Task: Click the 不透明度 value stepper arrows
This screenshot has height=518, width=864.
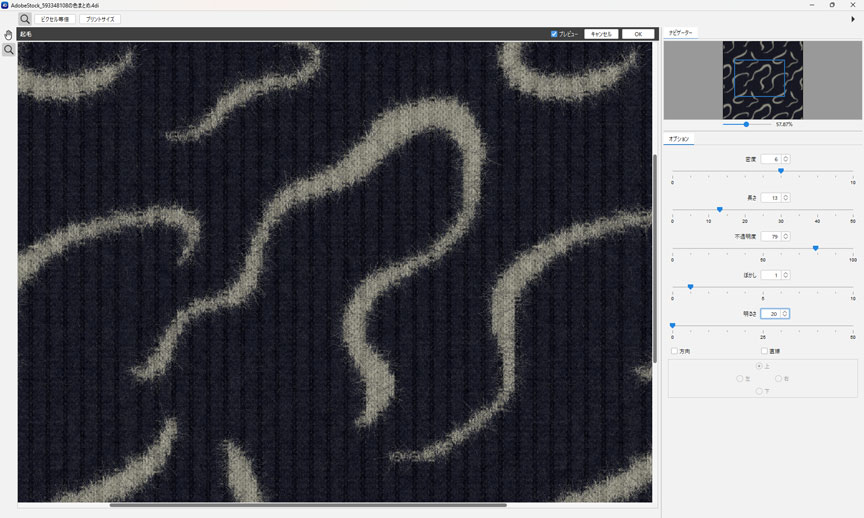Action: pos(786,237)
